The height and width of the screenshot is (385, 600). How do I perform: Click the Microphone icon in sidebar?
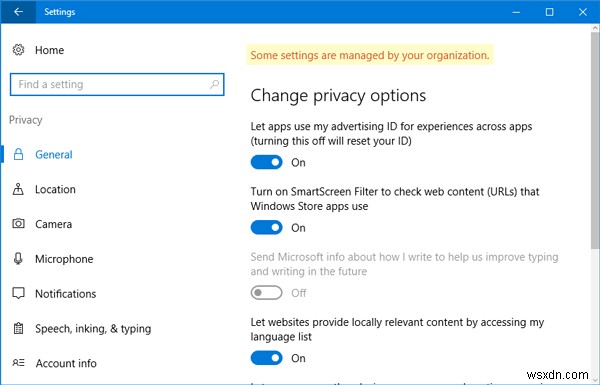click(x=18, y=259)
